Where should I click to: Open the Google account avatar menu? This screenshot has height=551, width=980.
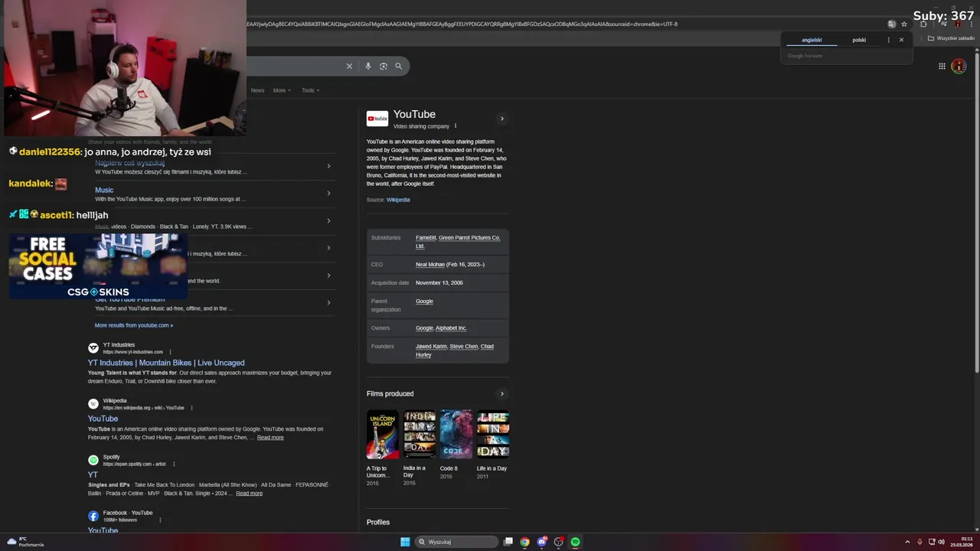point(959,67)
